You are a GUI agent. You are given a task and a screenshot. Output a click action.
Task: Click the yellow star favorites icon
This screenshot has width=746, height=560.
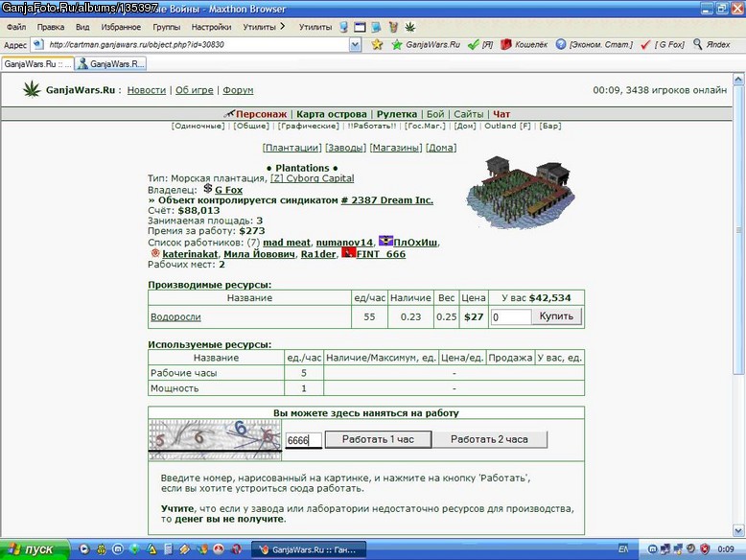[x=377, y=45]
